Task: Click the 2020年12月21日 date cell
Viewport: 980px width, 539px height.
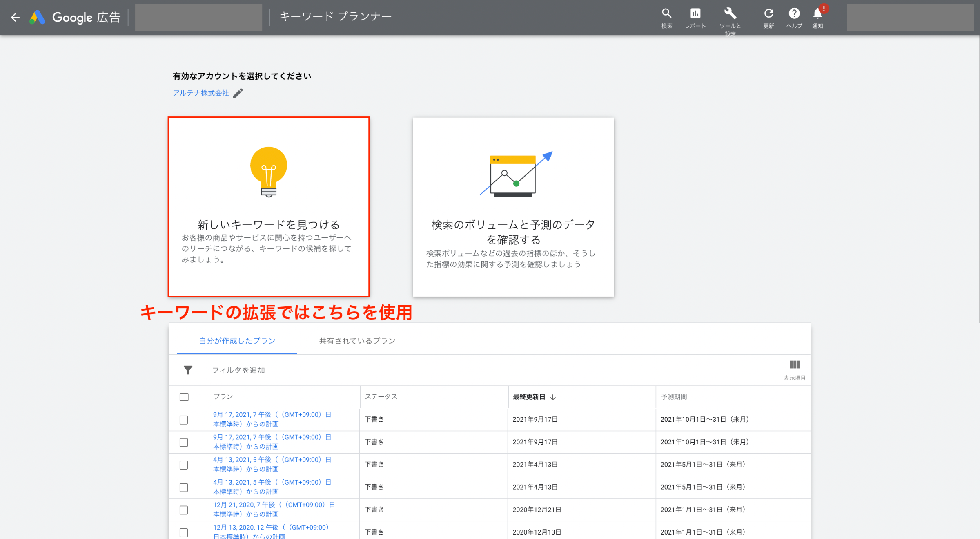Action: click(537, 510)
